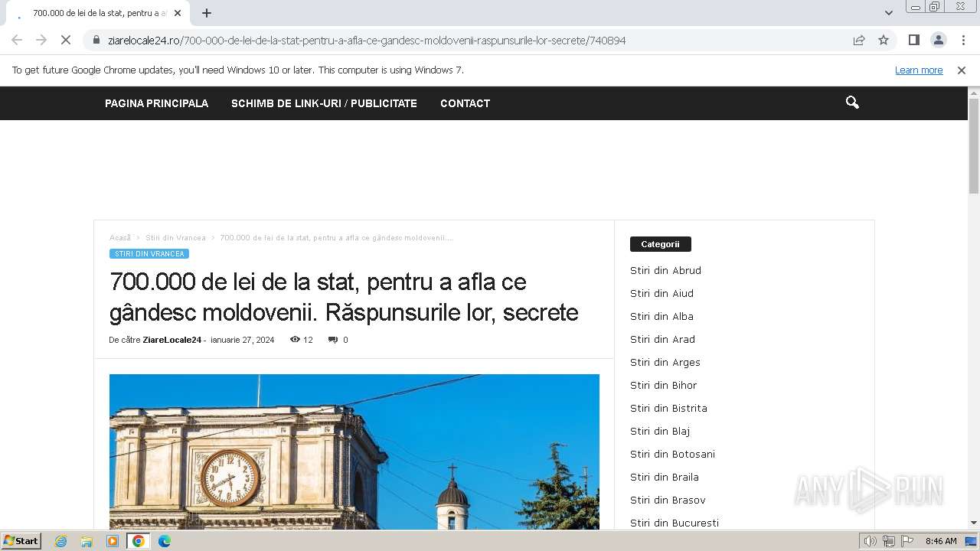Open a new tab with the plus button
This screenshot has width=980, height=551.
207,13
